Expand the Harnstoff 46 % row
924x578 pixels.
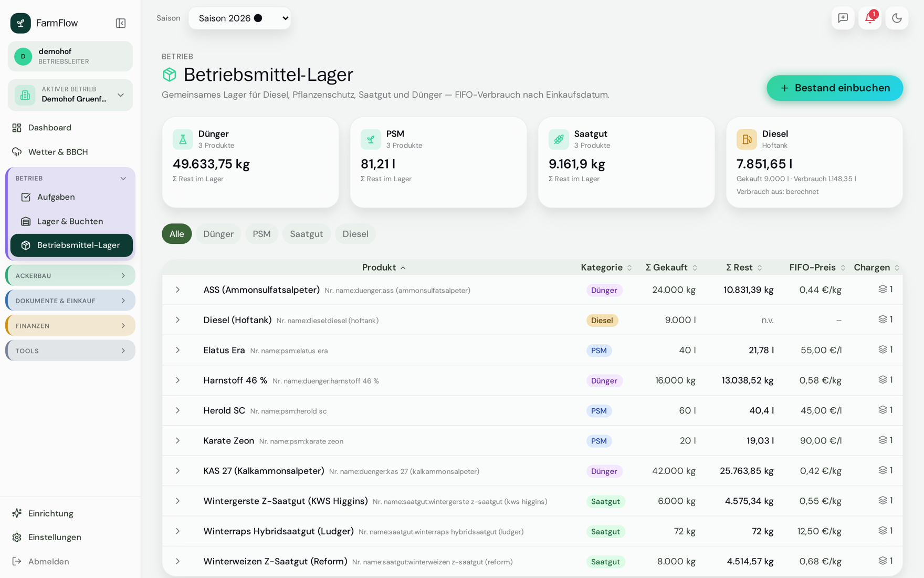coord(178,380)
